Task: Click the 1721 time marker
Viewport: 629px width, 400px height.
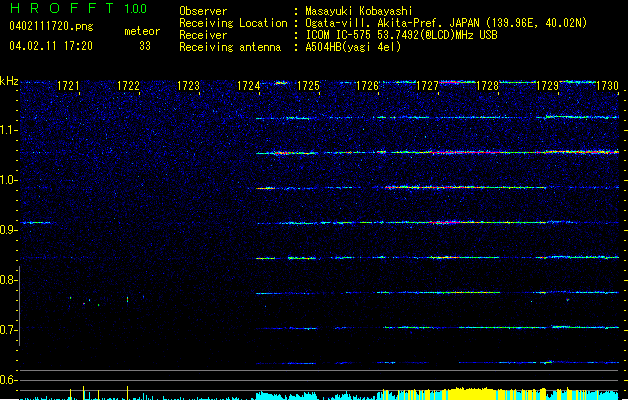Action: 68,87
